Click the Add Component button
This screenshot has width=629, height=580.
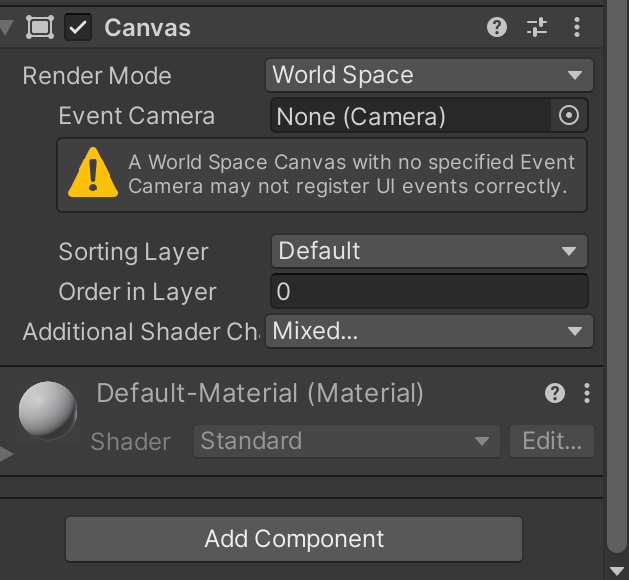[294, 539]
